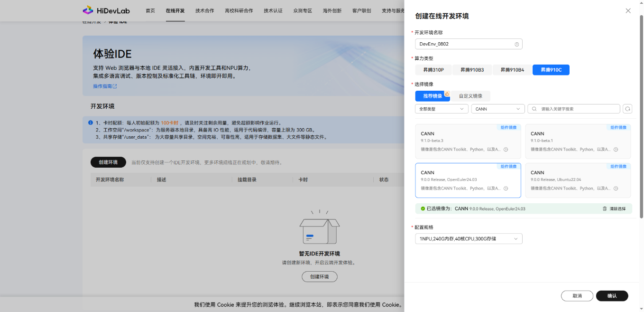Select the CANN 9.1.0-beta.1 image card
The height and width of the screenshot is (312, 644).
coord(578,142)
